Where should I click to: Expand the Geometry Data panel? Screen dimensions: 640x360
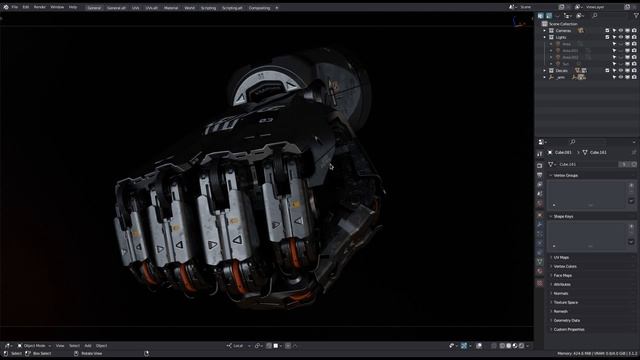tap(567, 320)
